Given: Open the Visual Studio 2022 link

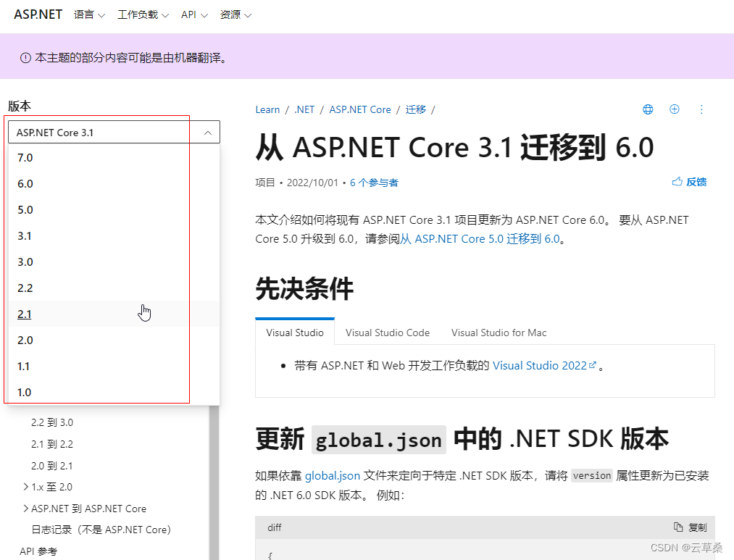Looking at the screenshot, I should 539,365.
